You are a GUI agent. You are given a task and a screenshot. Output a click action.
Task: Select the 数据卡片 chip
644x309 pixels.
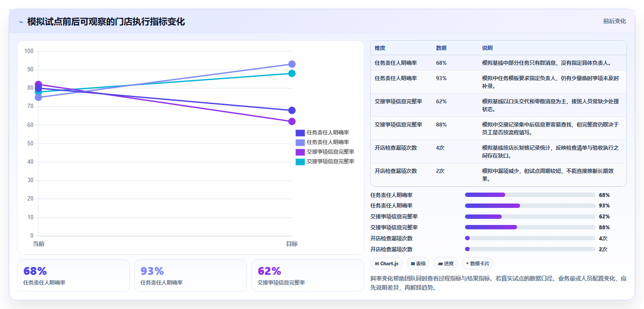point(478,263)
